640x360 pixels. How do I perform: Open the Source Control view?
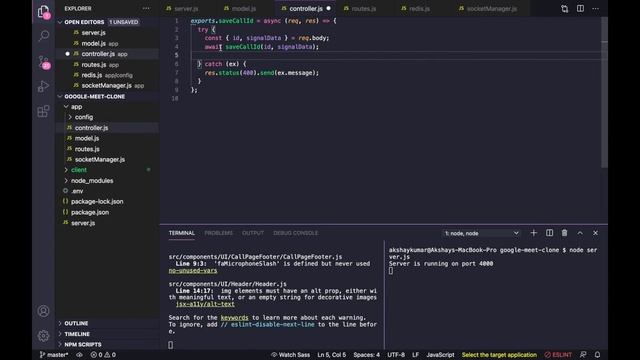tap(43, 62)
